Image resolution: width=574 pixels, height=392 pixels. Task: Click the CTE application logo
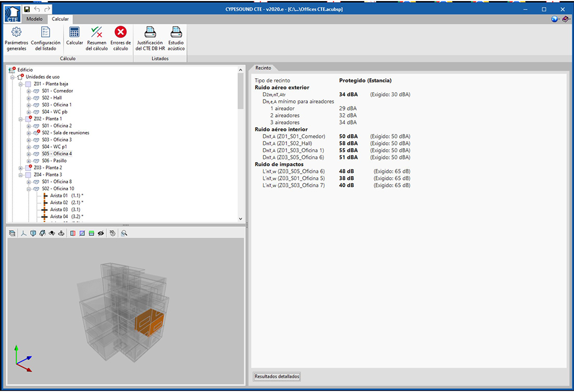point(12,14)
